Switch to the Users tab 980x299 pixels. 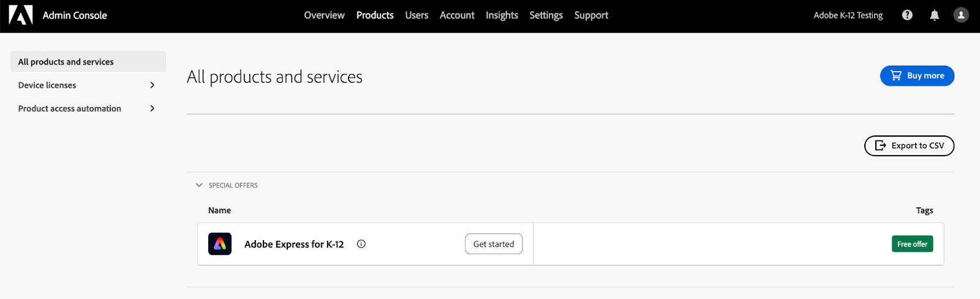click(417, 15)
